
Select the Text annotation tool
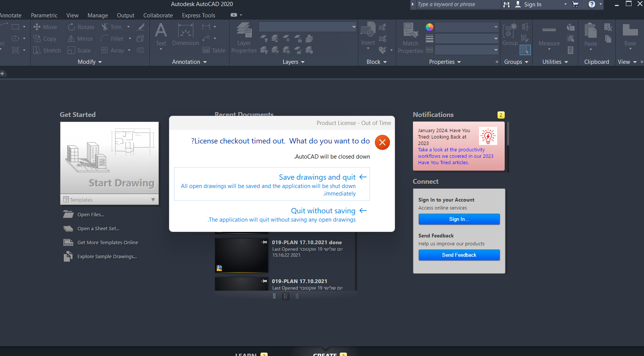[161, 34]
